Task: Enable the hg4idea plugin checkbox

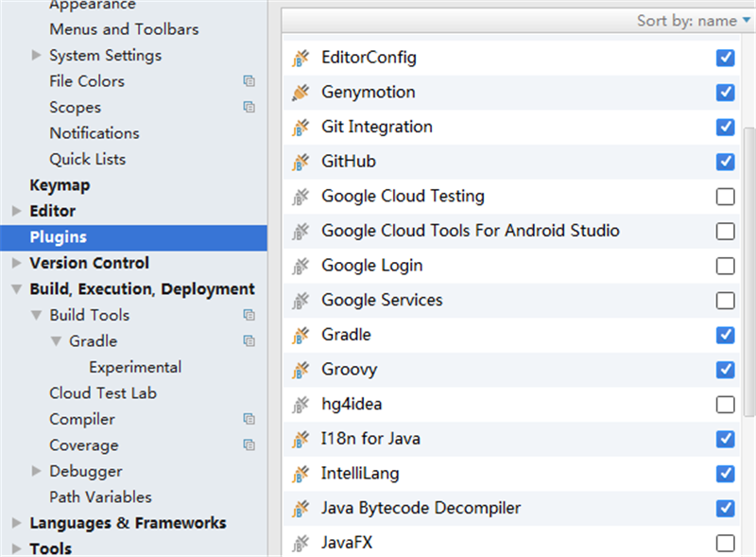Action: tap(725, 405)
